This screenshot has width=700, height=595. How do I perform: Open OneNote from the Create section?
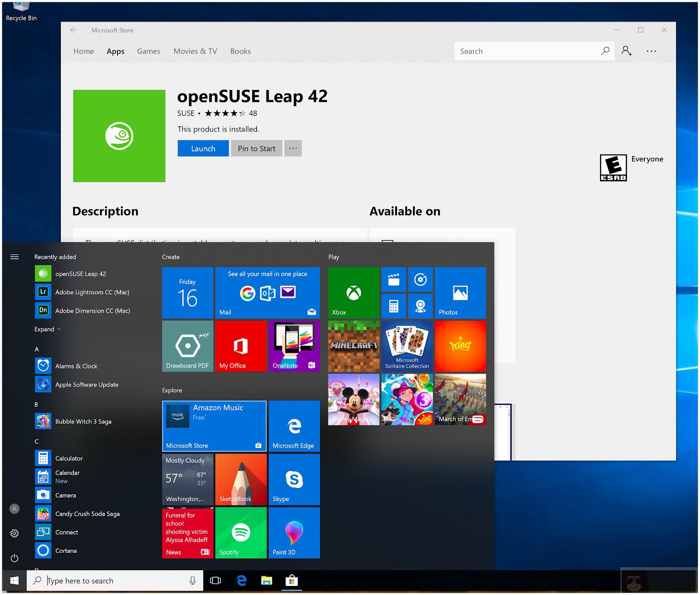coord(294,346)
